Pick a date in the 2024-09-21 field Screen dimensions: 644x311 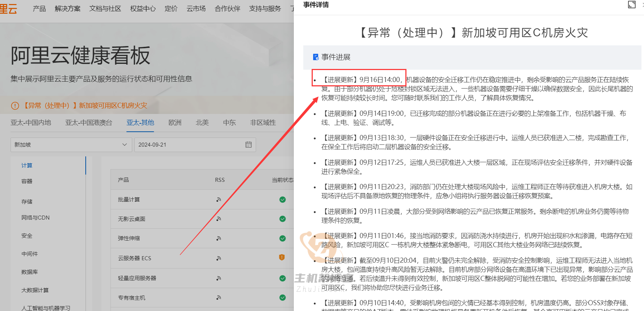click(x=195, y=144)
